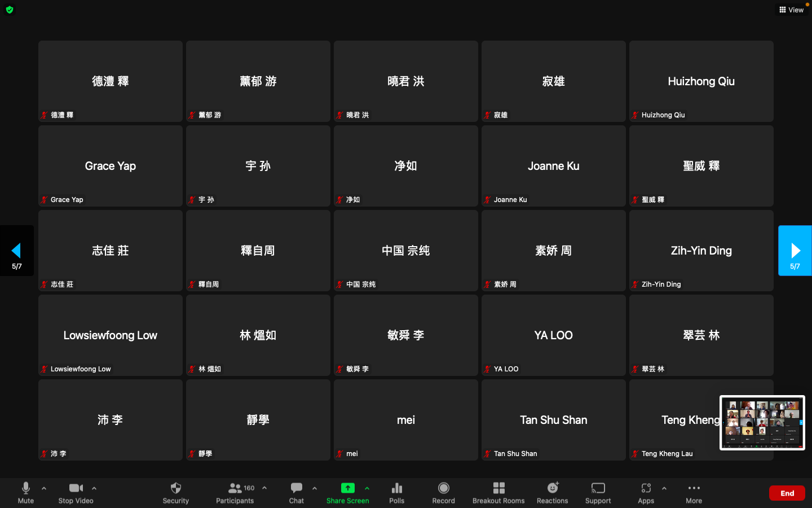The height and width of the screenshot is (508, 812).
Task: Expand share screen options chevron
Action: click(367, 488)
